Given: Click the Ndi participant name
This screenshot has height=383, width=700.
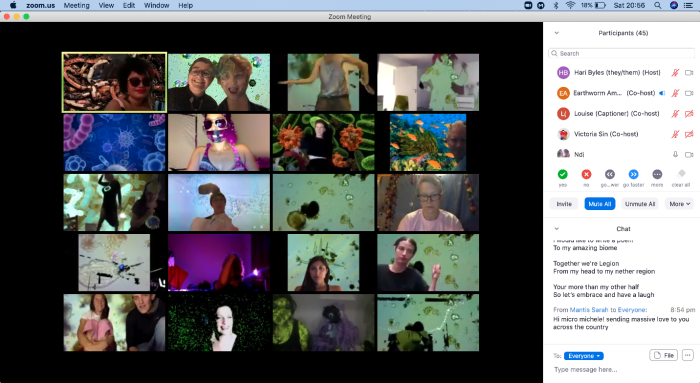Looking at the screenshot, I should pos(579,154).
